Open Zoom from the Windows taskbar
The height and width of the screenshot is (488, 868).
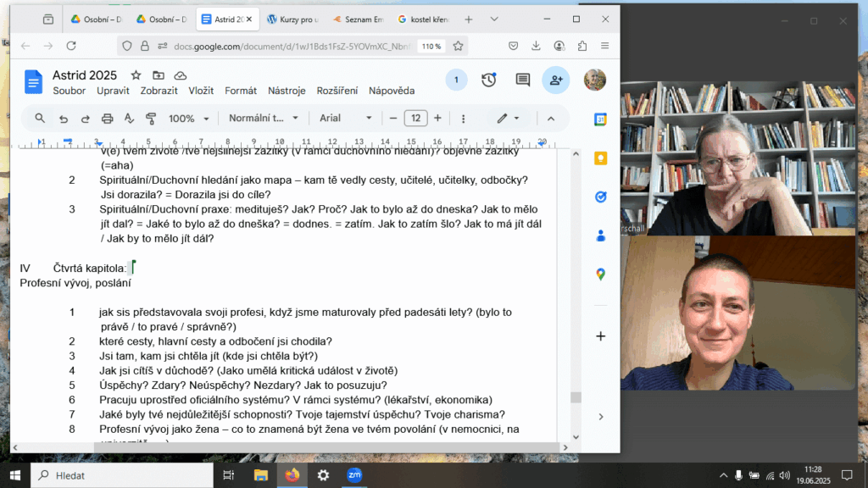click(354, 475)
